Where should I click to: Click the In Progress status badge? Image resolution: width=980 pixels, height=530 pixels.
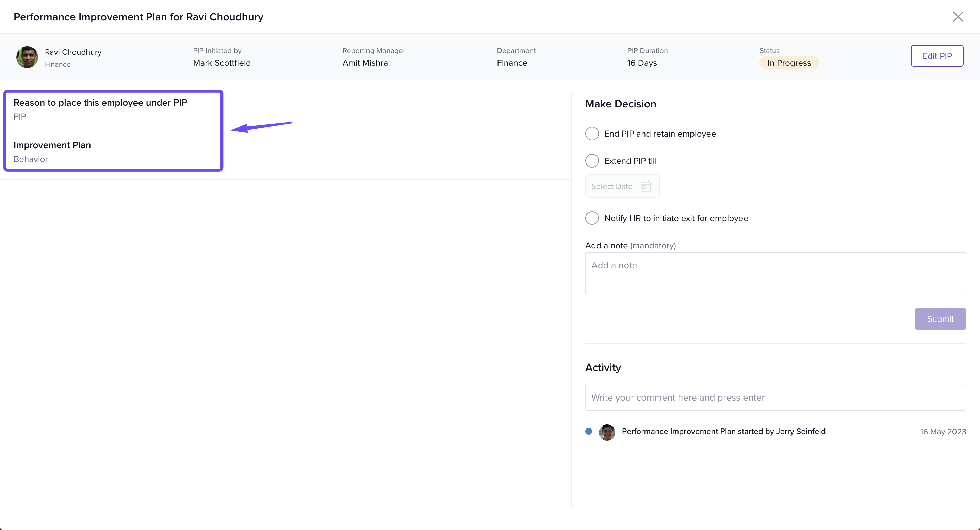click(789, 63)
